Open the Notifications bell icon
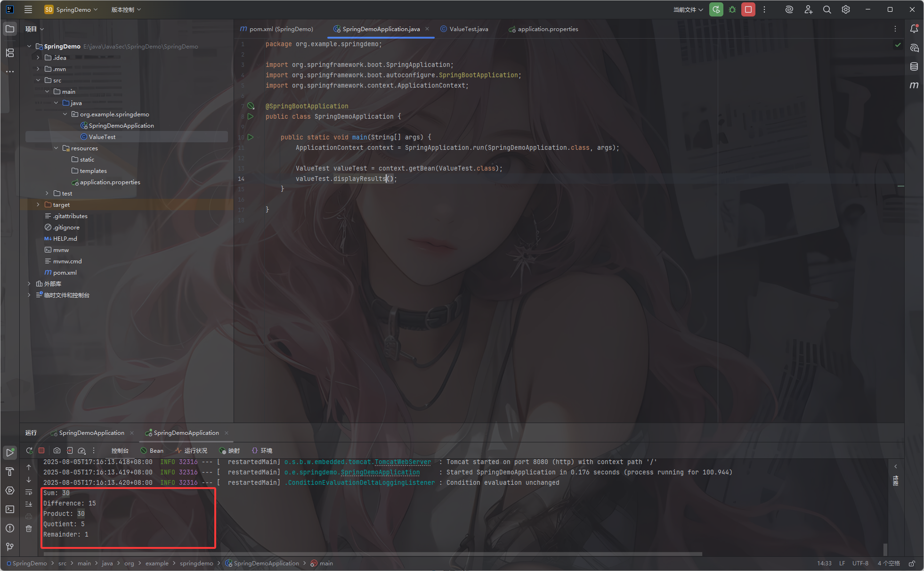 pyautogui.click(x=914, y=29)
